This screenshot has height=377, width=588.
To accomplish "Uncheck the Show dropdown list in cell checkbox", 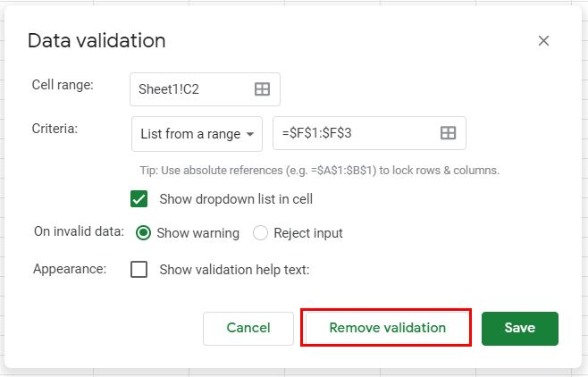I will [139, 199].
